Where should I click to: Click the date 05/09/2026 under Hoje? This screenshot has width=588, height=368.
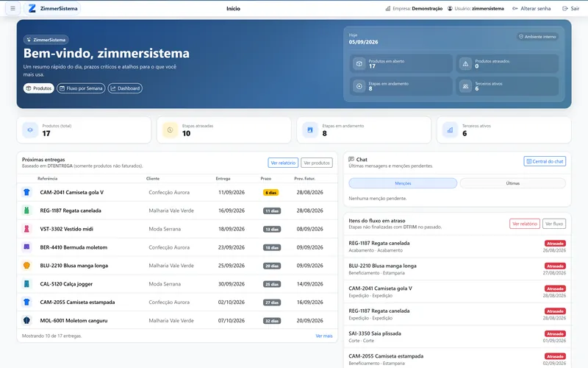click(363, 42)
